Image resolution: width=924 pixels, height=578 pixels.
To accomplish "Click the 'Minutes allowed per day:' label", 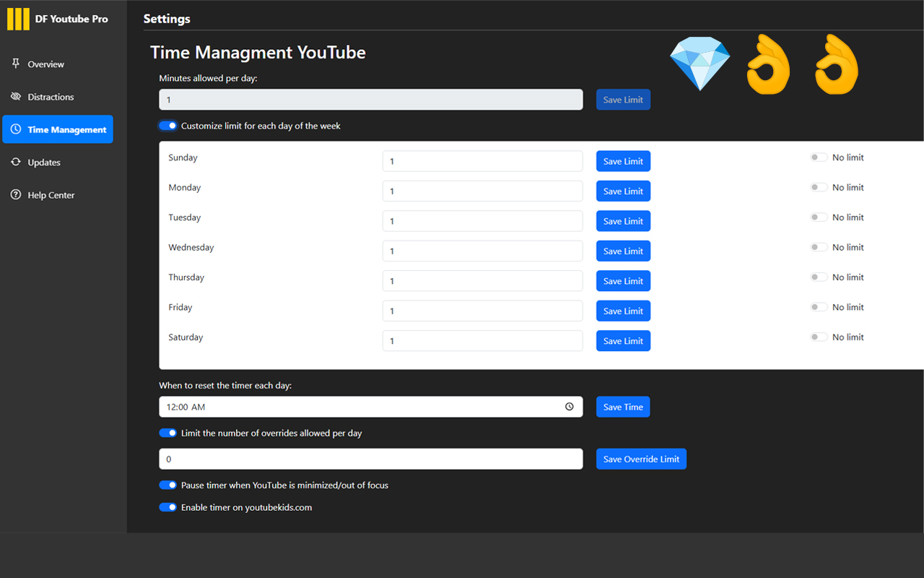I will click(208, 78).
